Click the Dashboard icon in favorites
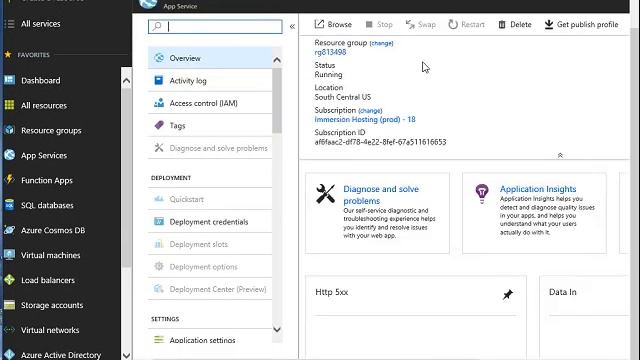 tap(9, 80)
